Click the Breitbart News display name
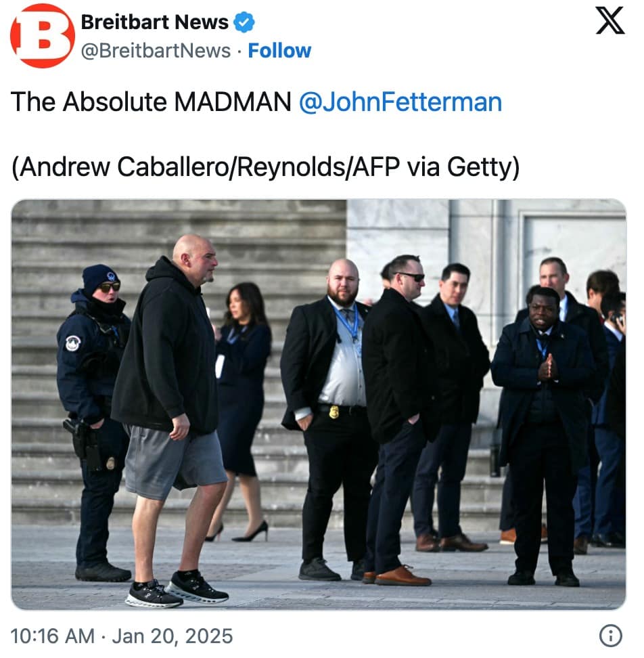 [154, 22]
